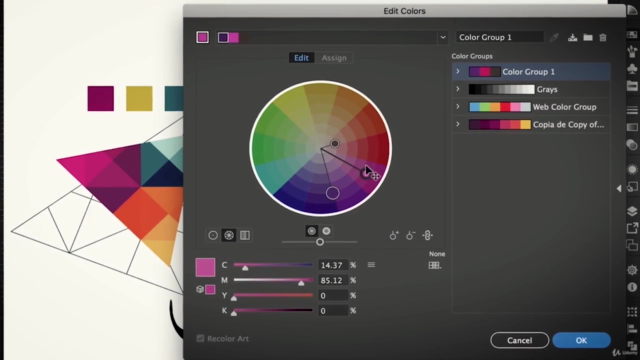This screenshot has height=360, width=640.
Task: Click the Y yellow slider handle
Action: [234, 298]
